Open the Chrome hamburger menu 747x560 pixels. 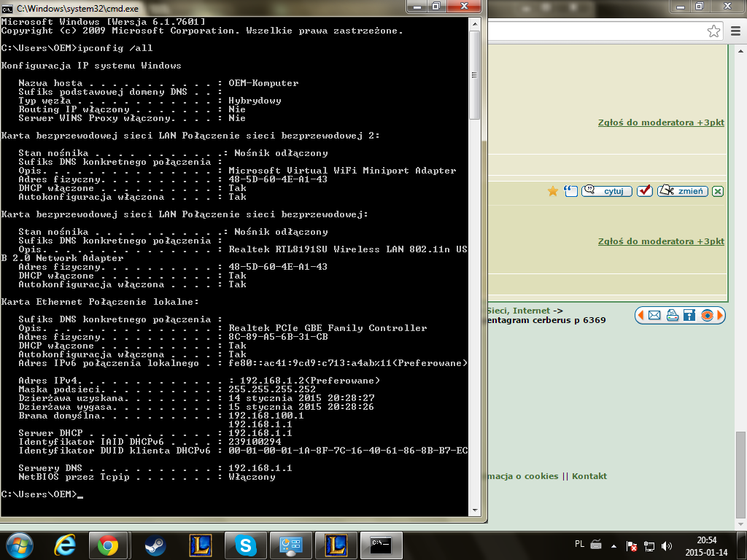point(735,31)
